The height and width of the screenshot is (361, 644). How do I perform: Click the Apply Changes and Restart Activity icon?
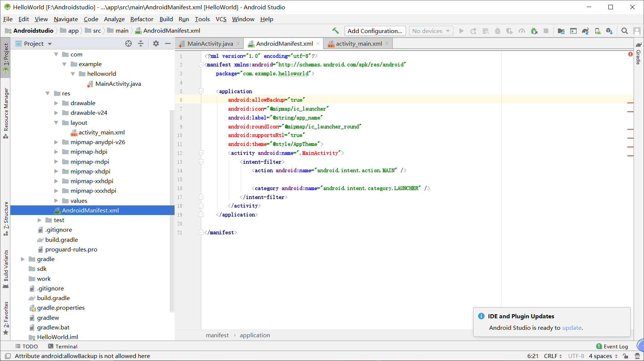[473, 31]
